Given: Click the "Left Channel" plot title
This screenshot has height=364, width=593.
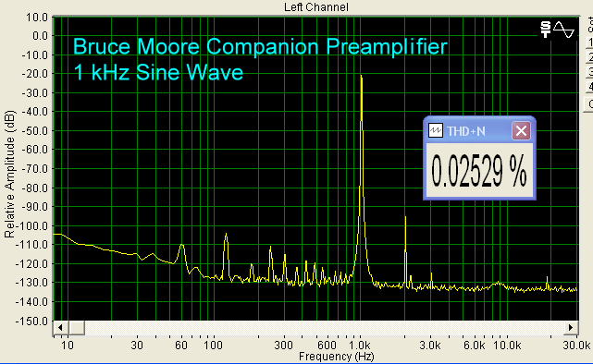Looking at the screenshot, I should pos(316,7).
